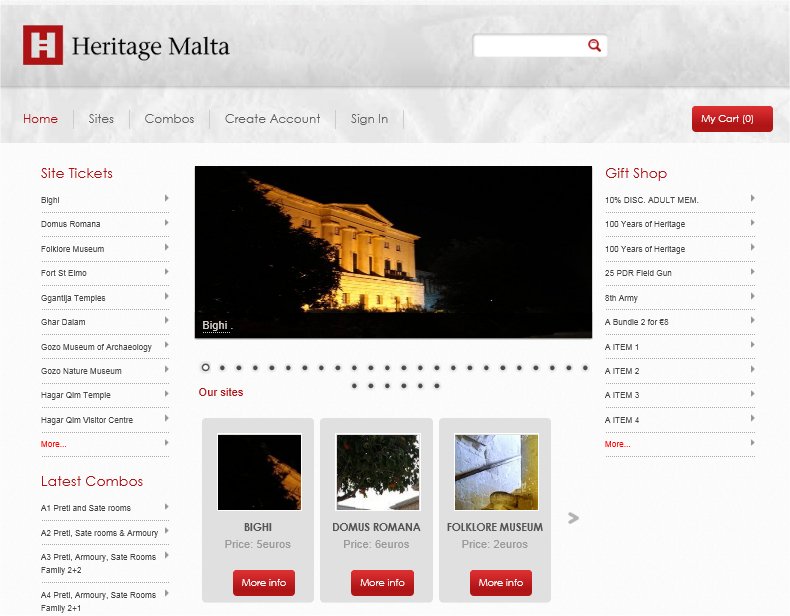Click the red magnifier search icon
Screen dimensions: 790x616
(595, 46)
